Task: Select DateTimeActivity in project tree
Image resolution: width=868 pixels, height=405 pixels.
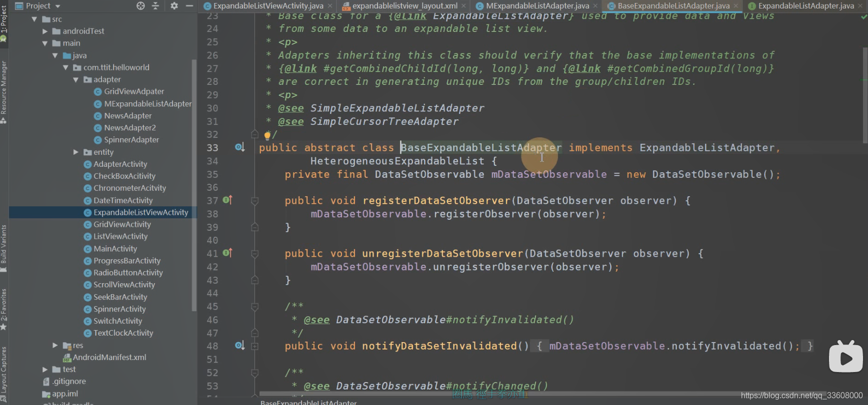Action: [x=118, y=200]
